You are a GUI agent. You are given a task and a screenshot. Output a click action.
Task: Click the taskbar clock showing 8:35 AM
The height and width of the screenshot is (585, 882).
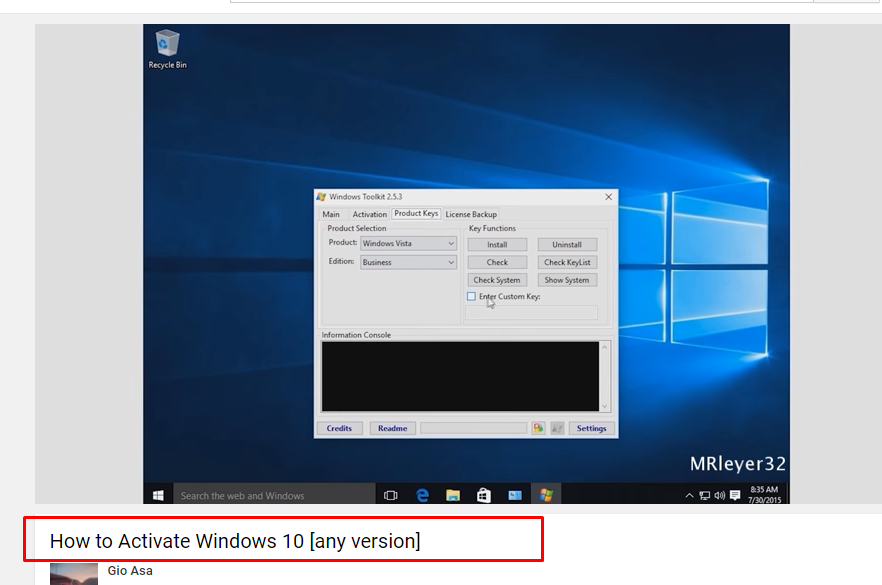click(764, 494)
